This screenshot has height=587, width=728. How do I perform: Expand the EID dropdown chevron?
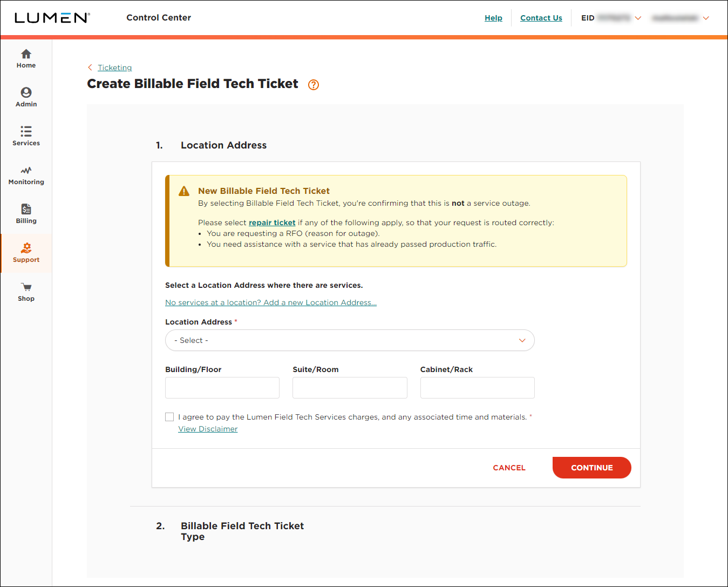(x=638, y=18)
